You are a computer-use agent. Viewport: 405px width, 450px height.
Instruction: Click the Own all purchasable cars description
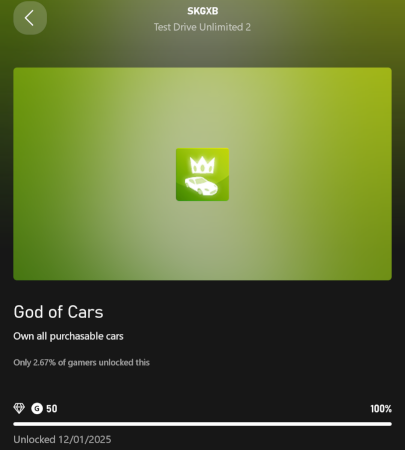68,336
